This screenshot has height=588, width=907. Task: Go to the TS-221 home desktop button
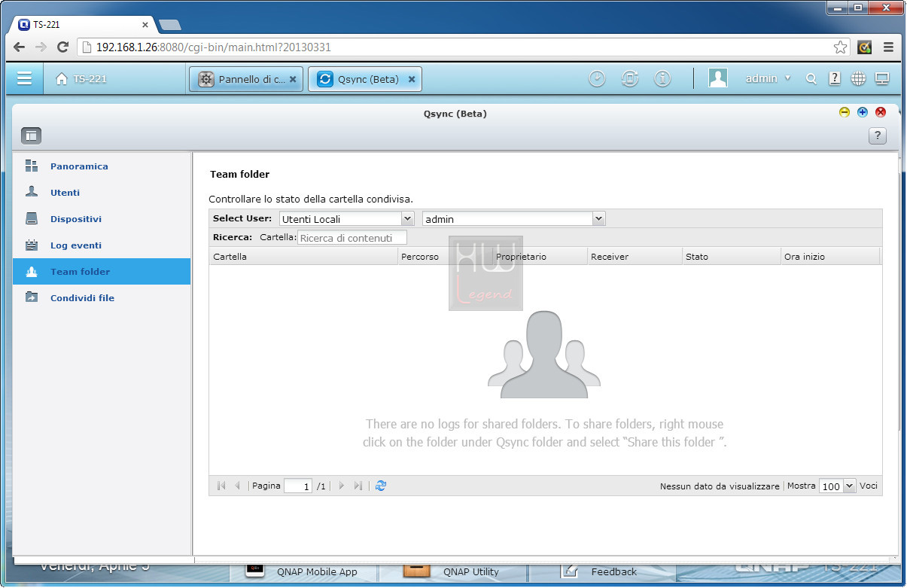point(81,79)
